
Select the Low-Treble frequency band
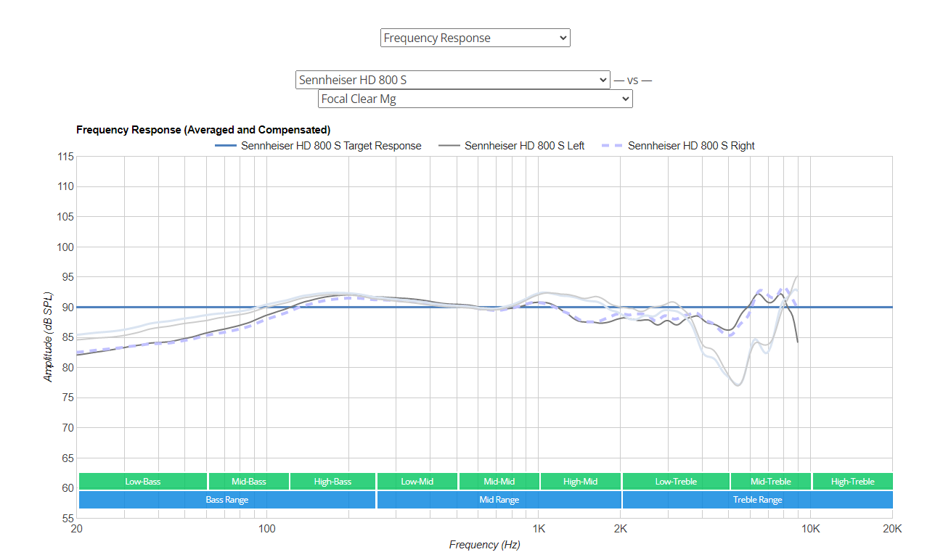tap(676, 482)
